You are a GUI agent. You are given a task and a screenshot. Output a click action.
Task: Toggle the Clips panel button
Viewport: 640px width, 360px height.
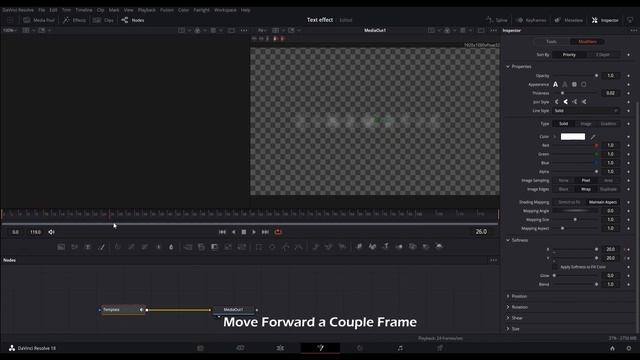tap(103, 20)
